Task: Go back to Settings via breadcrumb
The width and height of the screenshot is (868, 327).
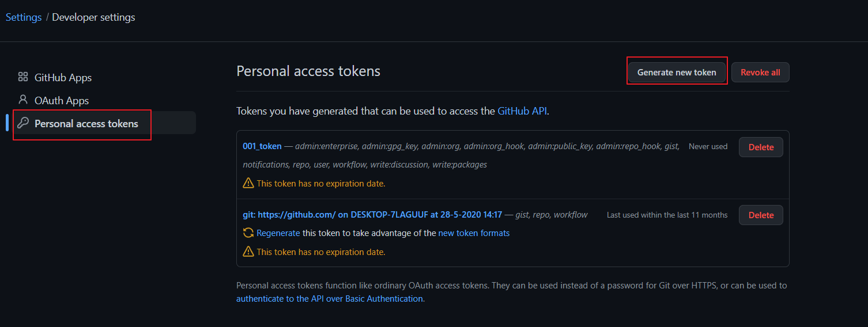Action: point(24,17)
